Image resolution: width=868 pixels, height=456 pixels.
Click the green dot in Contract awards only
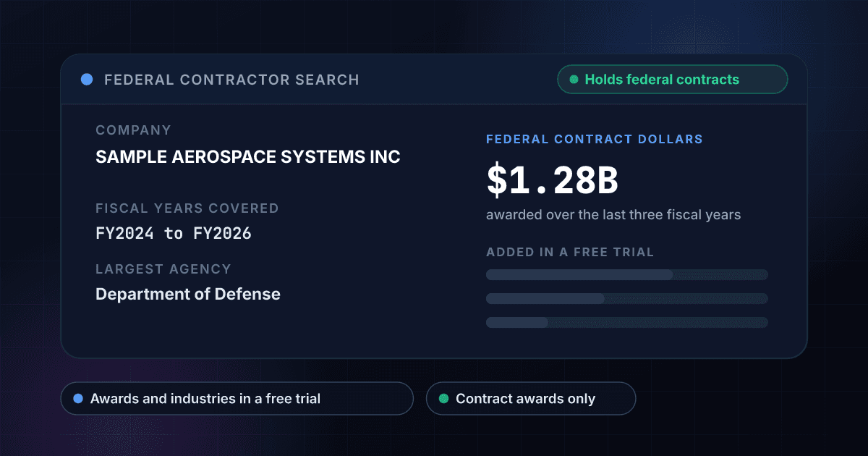coord(443,399)
